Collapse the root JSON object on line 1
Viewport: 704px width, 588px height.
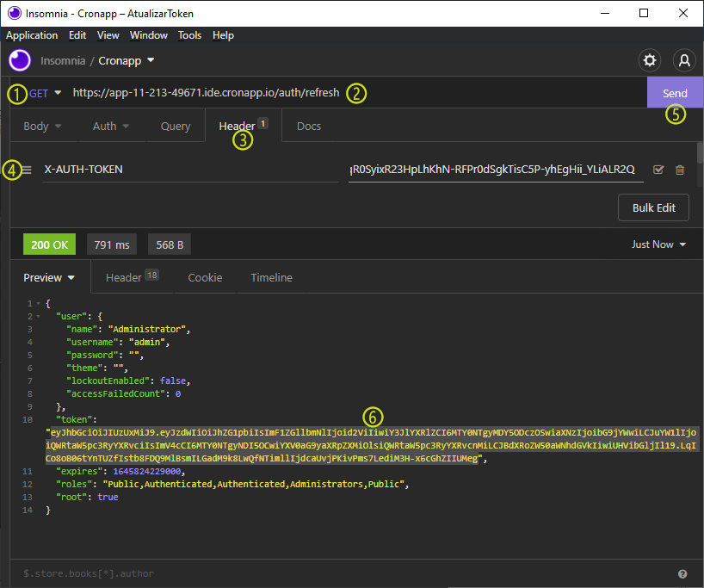click(38, 304)
